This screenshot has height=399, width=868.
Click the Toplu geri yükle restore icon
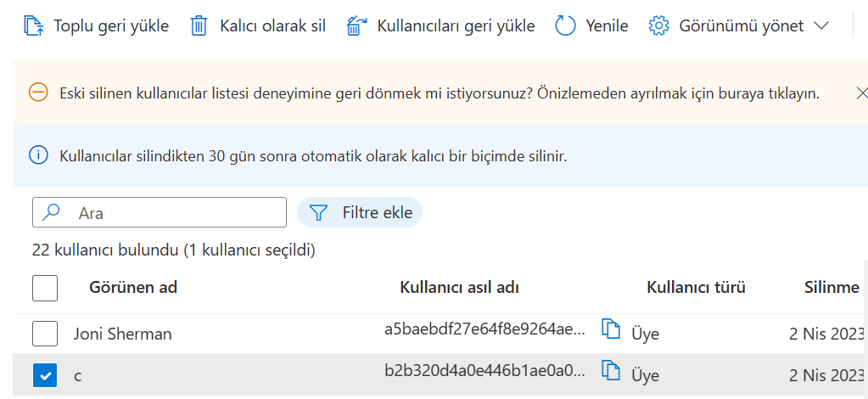pos(34,25)
